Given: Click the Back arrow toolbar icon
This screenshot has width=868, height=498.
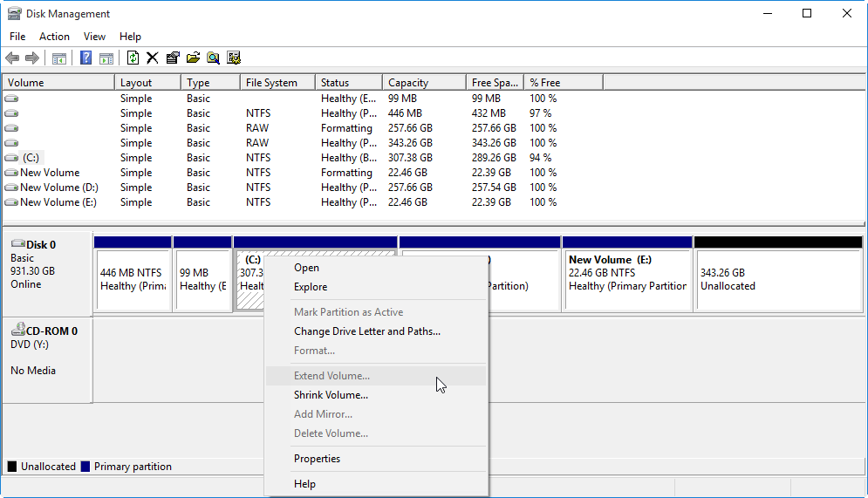Looking at the screenshot, I should point(12,58).
